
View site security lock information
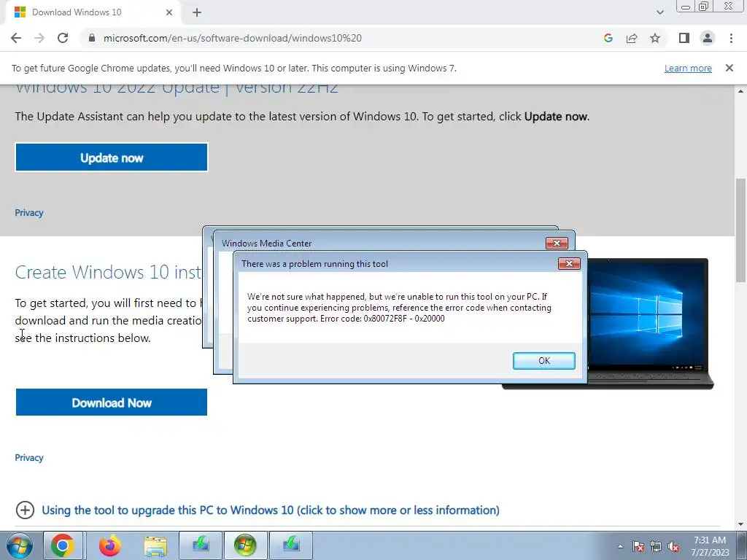point(92,38)
